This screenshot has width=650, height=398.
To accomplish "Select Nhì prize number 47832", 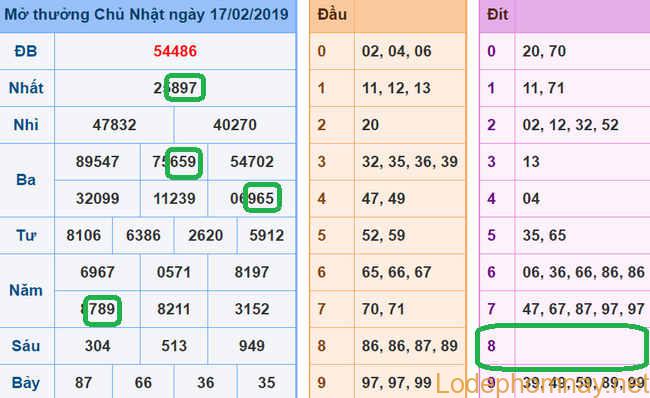I will pos(114,125).
